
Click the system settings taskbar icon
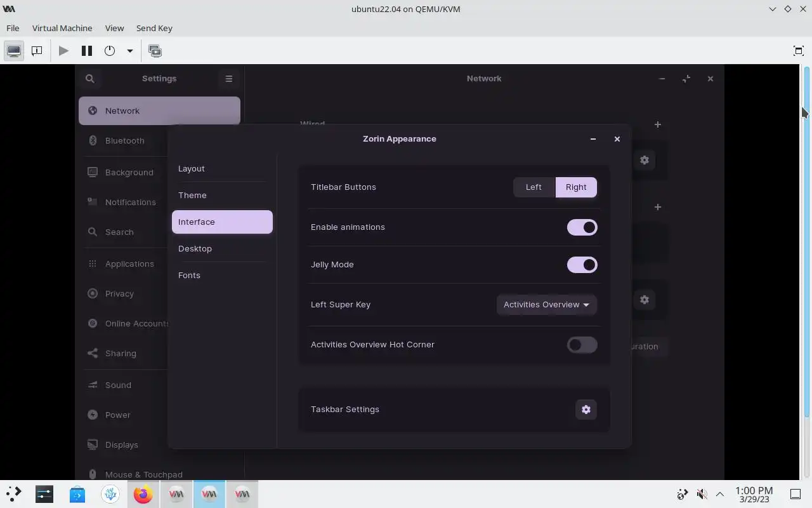pyautogui.click(x=44, y=494)
